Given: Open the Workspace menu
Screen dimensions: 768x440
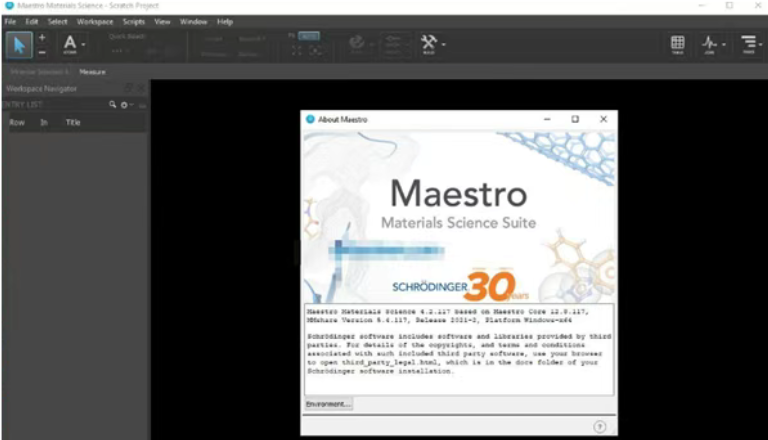Looking at the screenshot, I should 95,21.
